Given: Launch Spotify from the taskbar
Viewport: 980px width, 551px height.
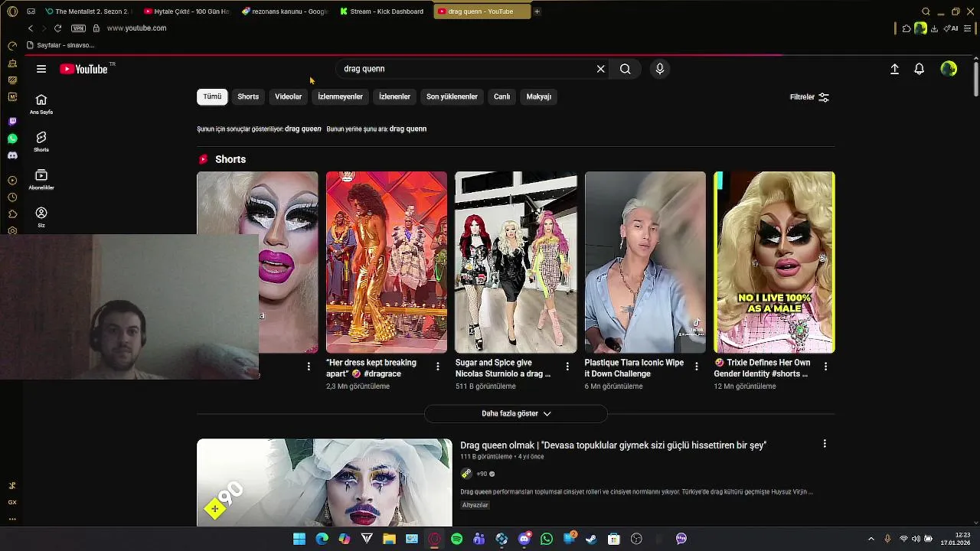Looking at the screenshot, I should point(457,539).
